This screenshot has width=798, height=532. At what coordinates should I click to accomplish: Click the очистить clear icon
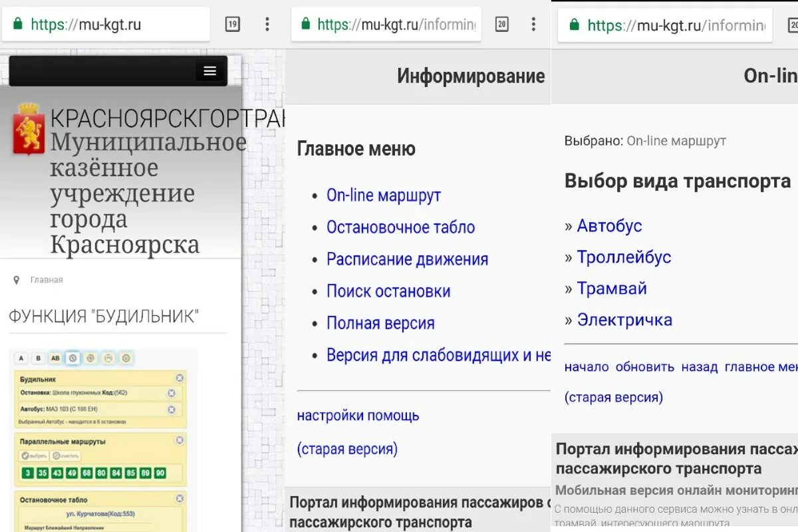57,456
